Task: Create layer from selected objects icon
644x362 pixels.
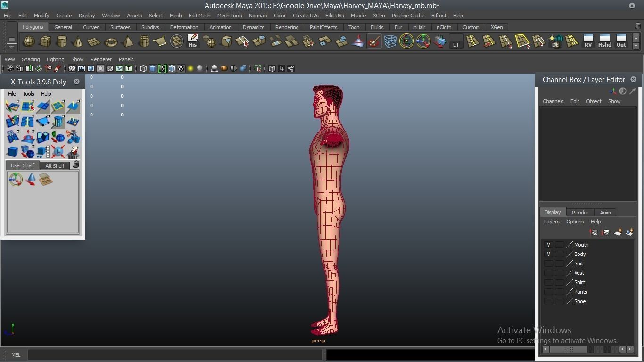Action: point(629,232)
